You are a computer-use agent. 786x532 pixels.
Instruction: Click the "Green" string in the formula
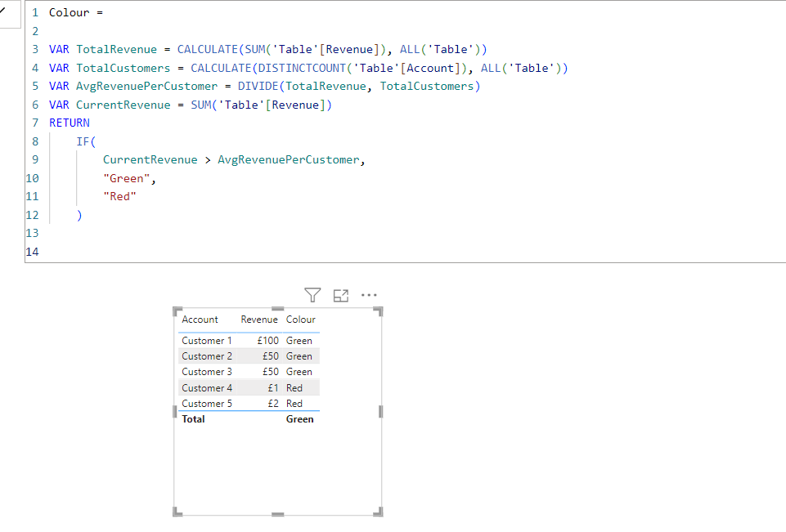(126, 178)
